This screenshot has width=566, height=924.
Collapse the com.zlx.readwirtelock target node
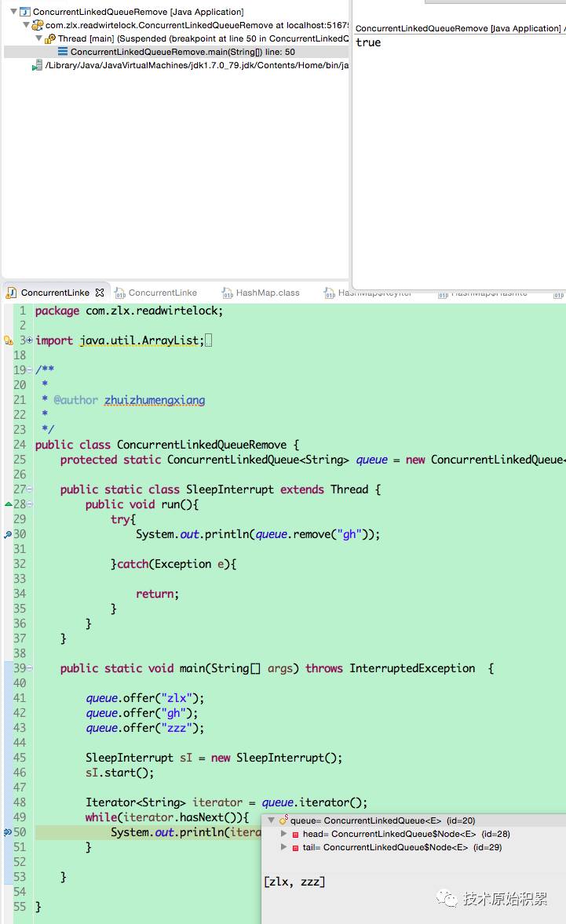(26, 25)
